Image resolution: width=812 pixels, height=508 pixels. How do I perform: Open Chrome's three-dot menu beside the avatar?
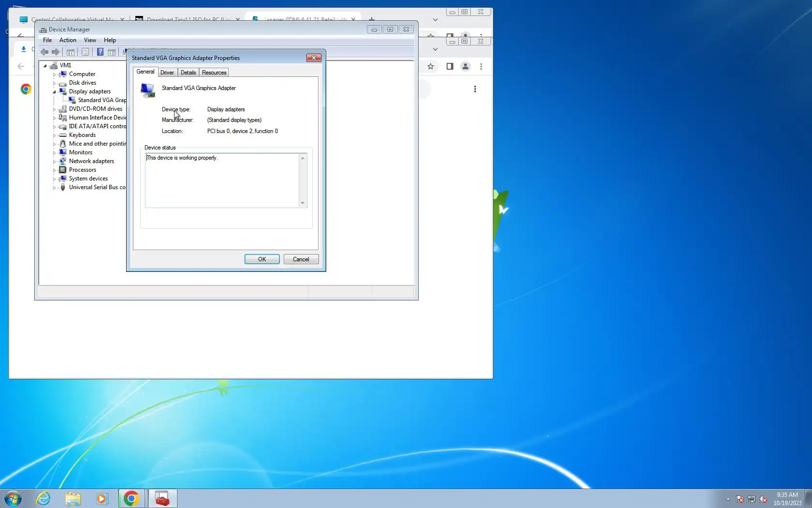pos(481,66)
